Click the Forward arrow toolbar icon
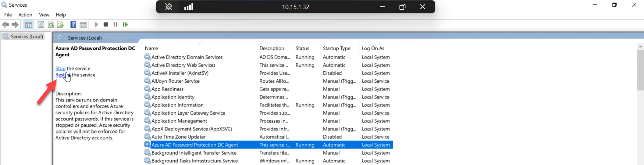This screenshot has height=165, width=644. coord(15,24)
